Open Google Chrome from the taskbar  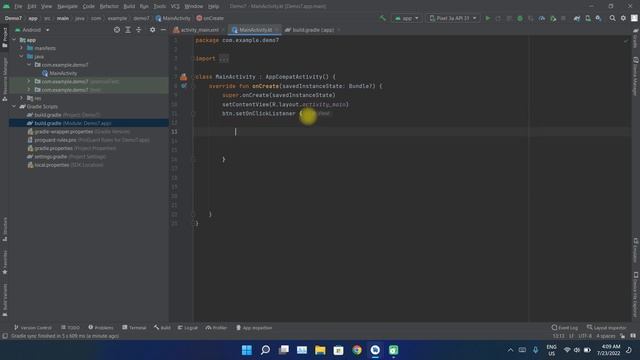click(357, 350)
